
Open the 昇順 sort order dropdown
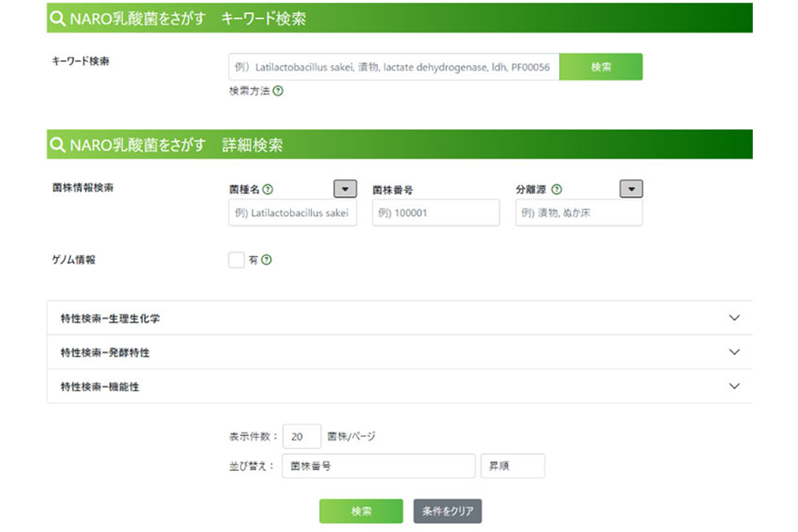(x=513, y=466)
